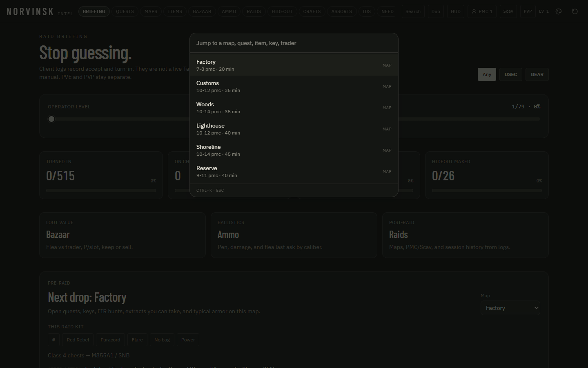Switch to the Briefing tab
This screenshot has width=588, height=368.
click(x=94, y=11)
